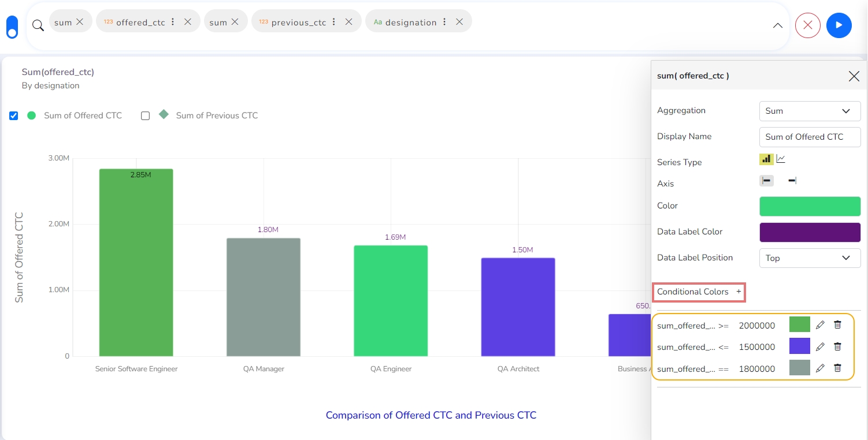Screen dimensions: 868x440
Task: Add a new conditional color rule
Action: tap(739, 292)
